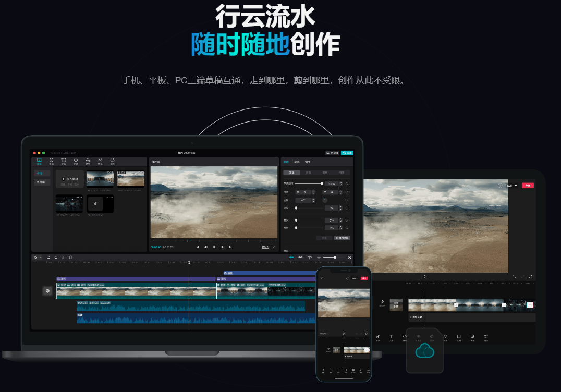
Task: Open the Effects tab with sparkle icon
Action: 88,161
